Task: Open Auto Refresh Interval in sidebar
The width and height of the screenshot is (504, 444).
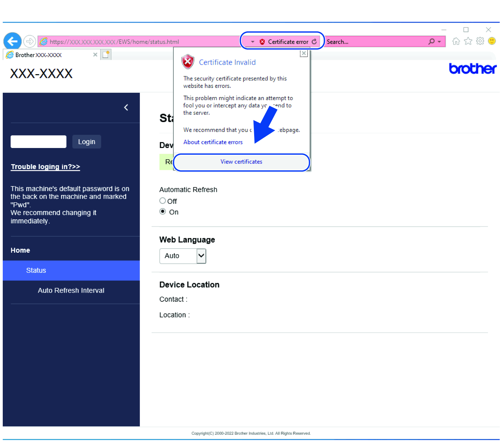Action: pyautogui.click(x=71, y=291)
